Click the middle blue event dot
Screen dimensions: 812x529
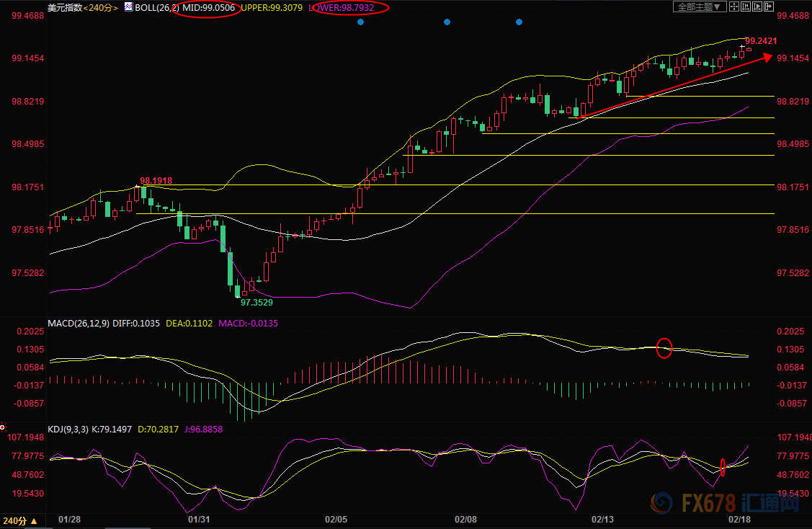point(447,22)
